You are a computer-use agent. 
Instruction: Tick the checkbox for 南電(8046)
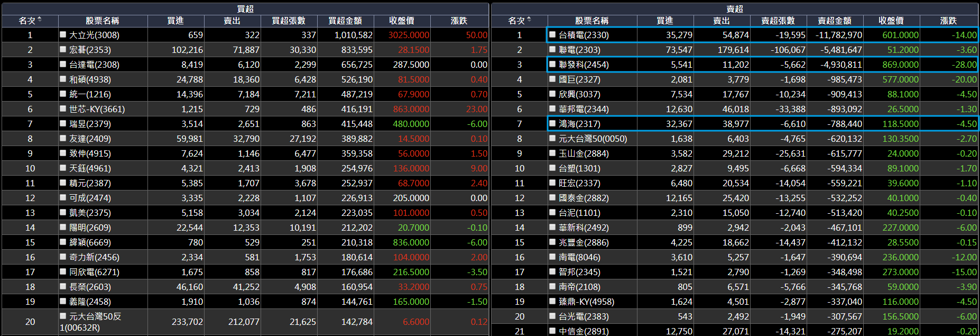click(552, 257)
